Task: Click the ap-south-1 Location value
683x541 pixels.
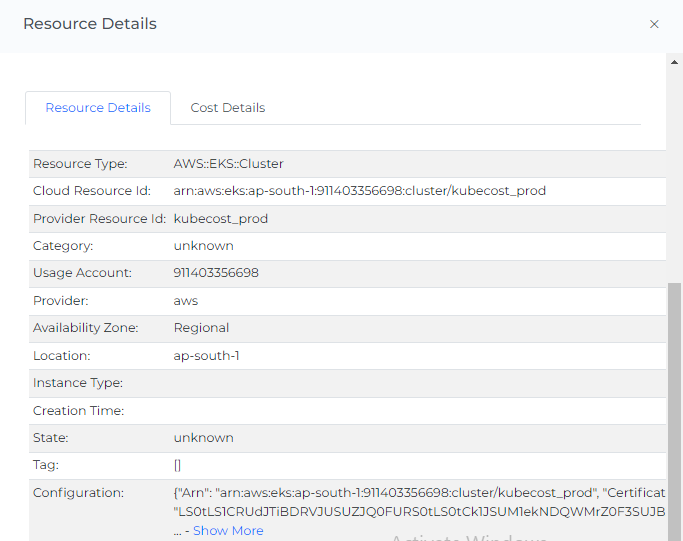Action: point(207,356)
